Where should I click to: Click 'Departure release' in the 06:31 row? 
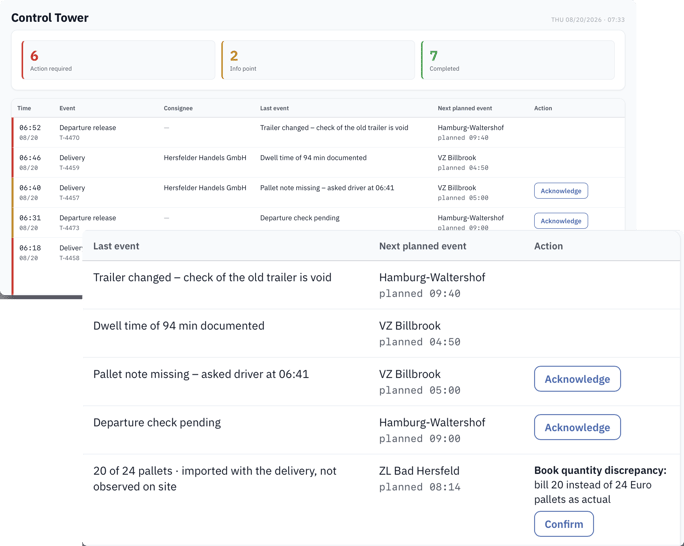click(88, 218)
